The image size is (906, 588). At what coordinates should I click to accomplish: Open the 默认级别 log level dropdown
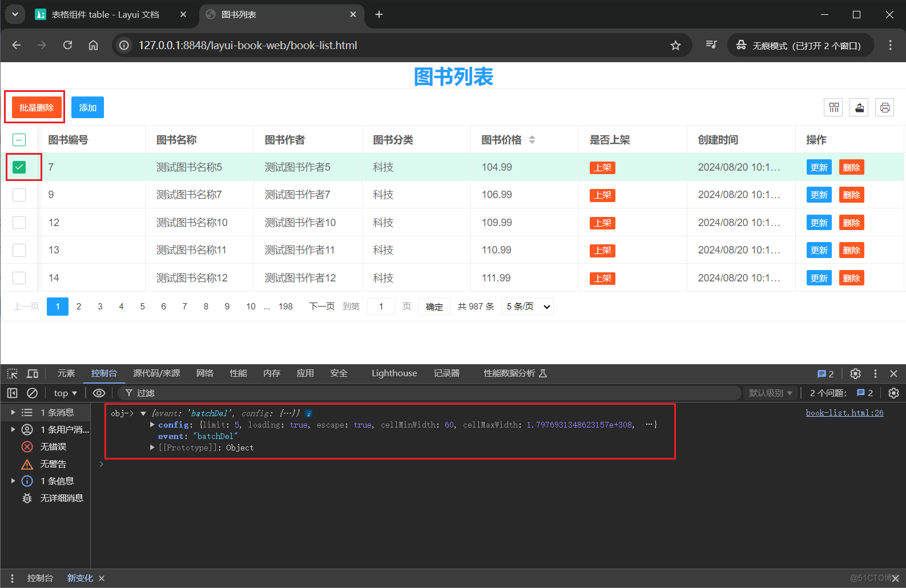[x=771, y=393]
